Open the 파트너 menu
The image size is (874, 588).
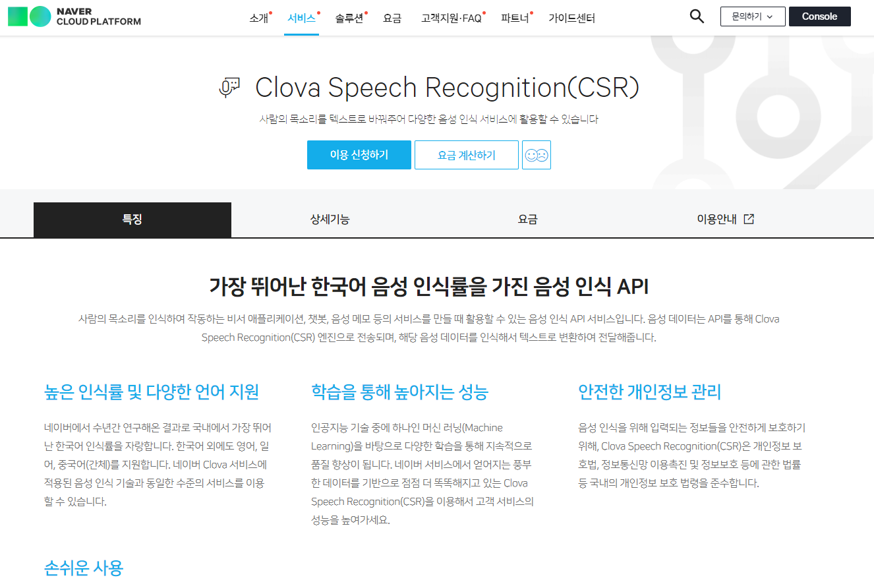pyautogui.click(x=515, y=18)
